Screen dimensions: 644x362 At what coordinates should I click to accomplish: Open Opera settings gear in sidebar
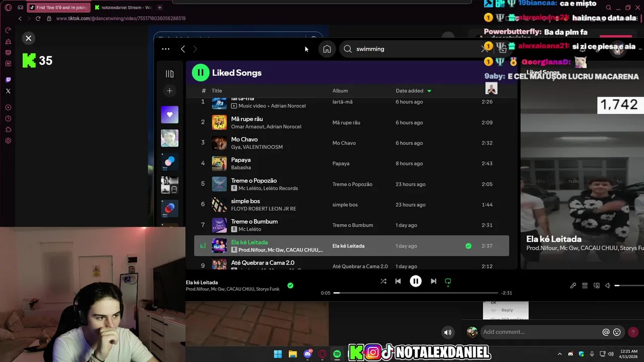point(8,141)
